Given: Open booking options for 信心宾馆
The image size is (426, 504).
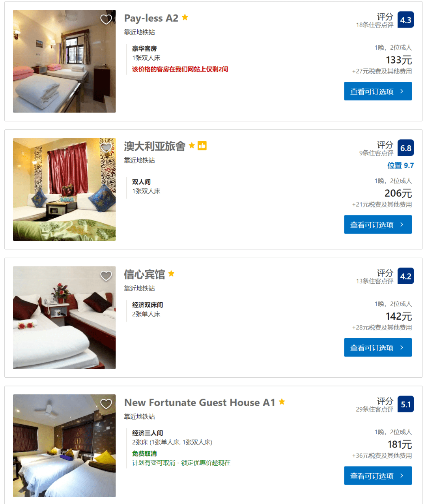Looking at the screenshot, I should [x=378, y=347].
